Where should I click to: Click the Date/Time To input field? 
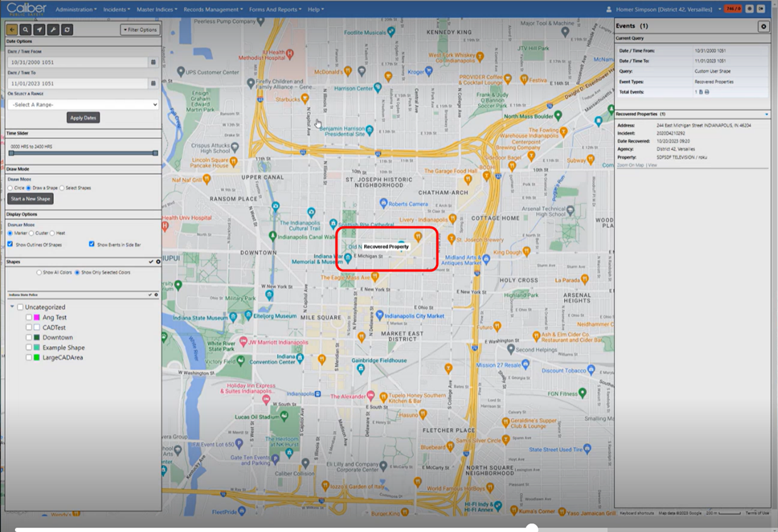click(77, 83)
